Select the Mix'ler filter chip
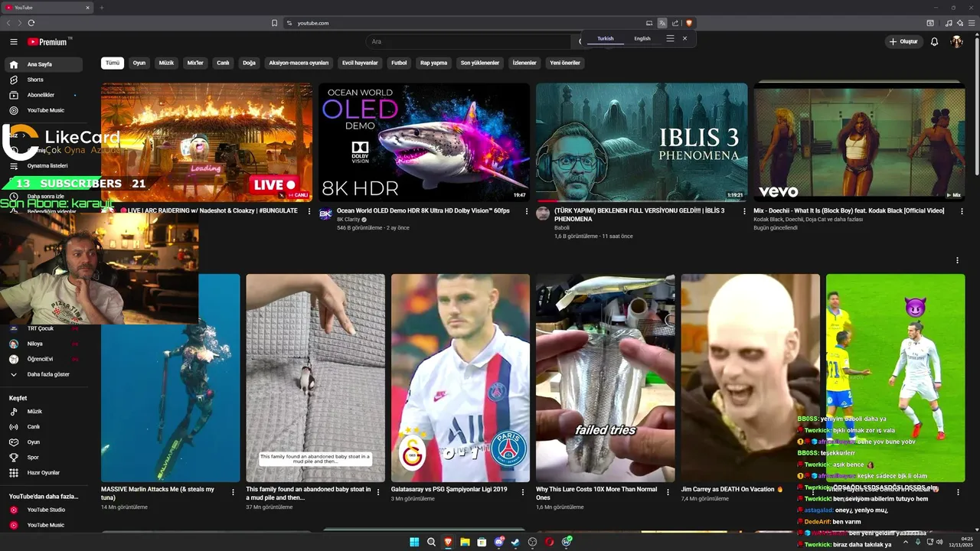The image size is (980, 551). 195,63
